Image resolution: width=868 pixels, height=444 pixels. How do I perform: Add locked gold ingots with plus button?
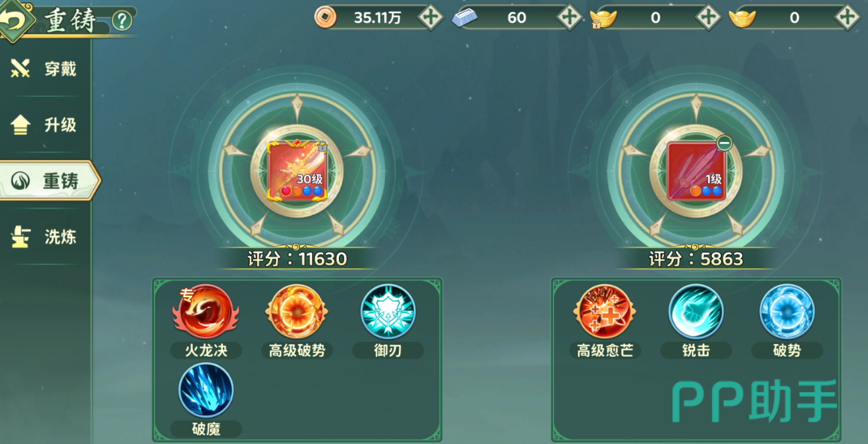click(708, 17)
